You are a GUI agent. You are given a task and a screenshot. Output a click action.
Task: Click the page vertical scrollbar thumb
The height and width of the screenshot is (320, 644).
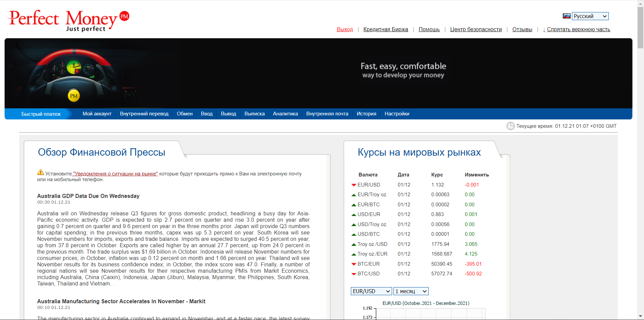point(641,28)
